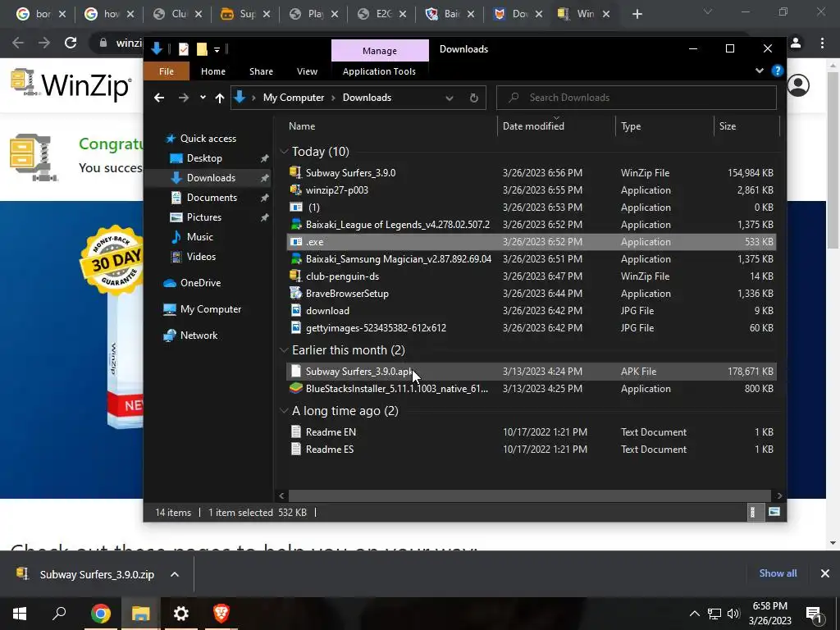Select the Readme EN text document

(531, 431)
